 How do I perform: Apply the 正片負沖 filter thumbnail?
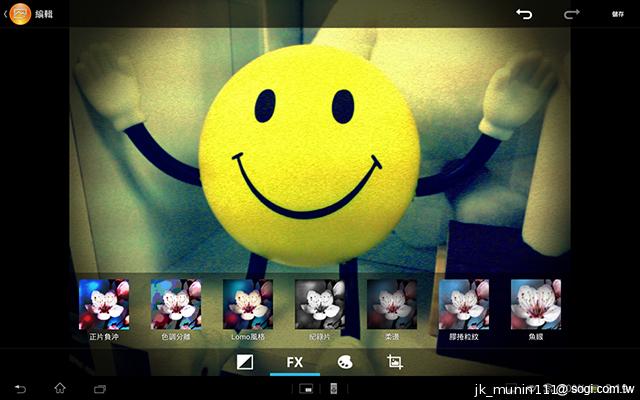(x=104, y=304)
